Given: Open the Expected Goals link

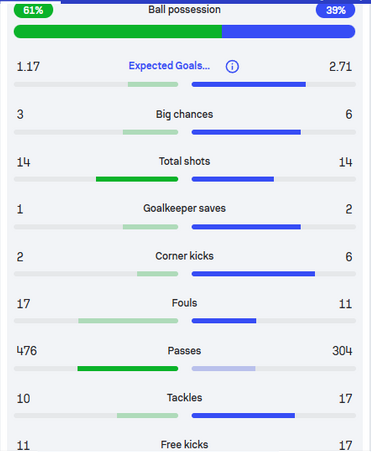Looking at the screenshot, I should 169,66.
